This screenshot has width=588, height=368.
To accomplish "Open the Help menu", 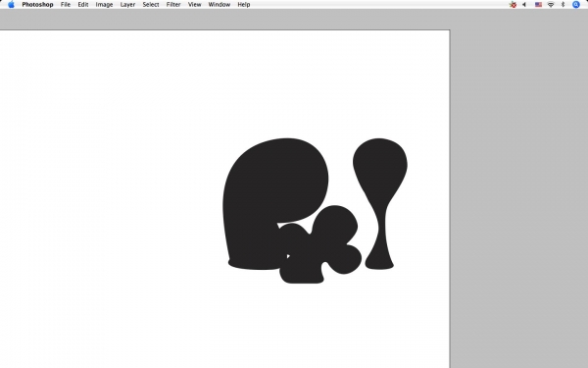I will tap(244, 5).
